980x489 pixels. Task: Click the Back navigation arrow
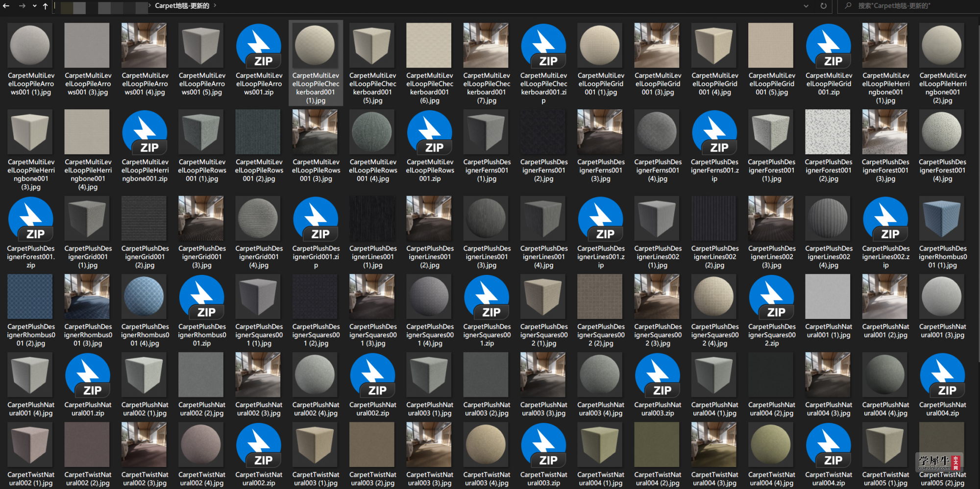pyautogui.click(x=6, y=6)
